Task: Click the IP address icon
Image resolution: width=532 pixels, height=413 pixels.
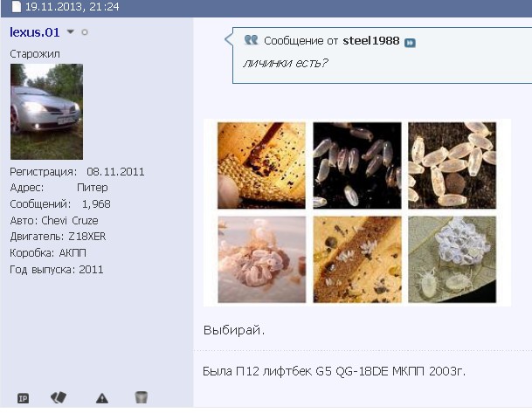Action: pos(23,398)
